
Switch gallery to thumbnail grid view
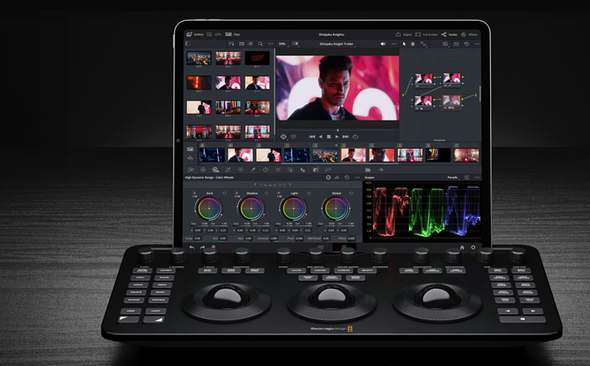(242, 44)
